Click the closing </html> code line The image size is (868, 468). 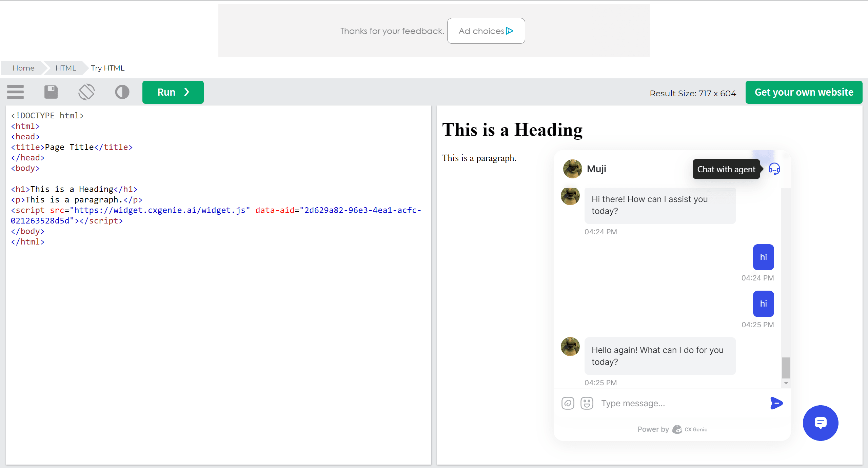coord(27,242)
